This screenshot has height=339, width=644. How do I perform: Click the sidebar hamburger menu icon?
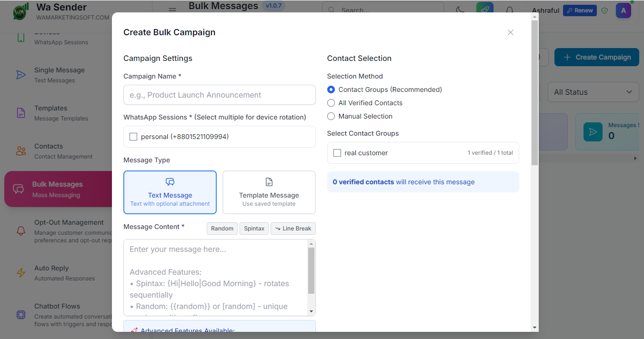pyautogui.click(x=172, y=10)
